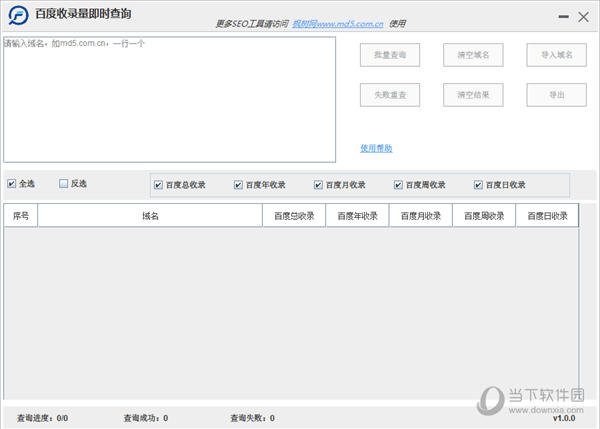Uncheck the 百度年收录 checkbox
This screenshot has width=600, height=429.
[238, 185]
